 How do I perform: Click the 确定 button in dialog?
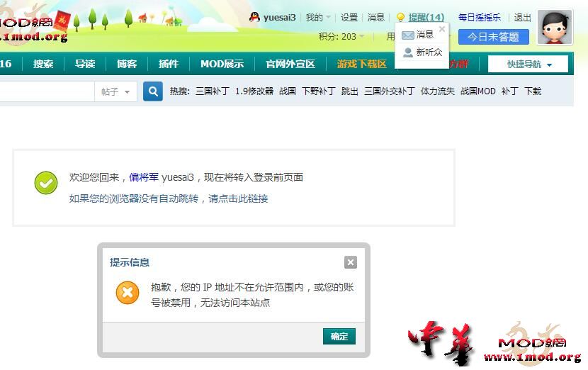coord(339,336)
